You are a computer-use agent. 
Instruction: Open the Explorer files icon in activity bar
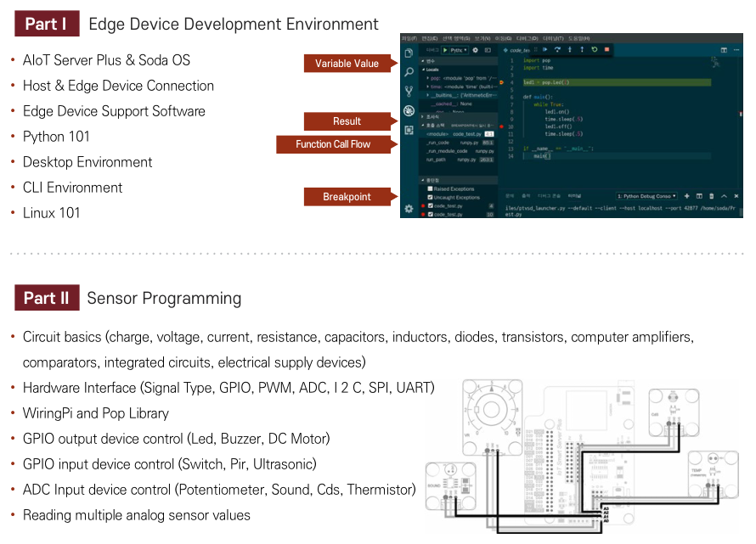point(409,53)
